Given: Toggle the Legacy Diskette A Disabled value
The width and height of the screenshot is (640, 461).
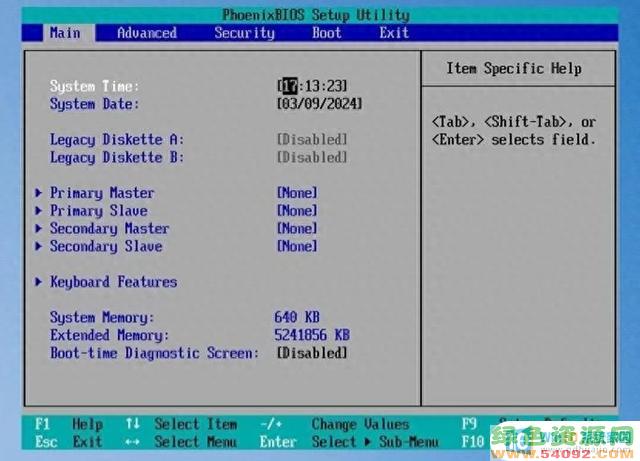Looking at the screenshot, I should pos(312,139).
